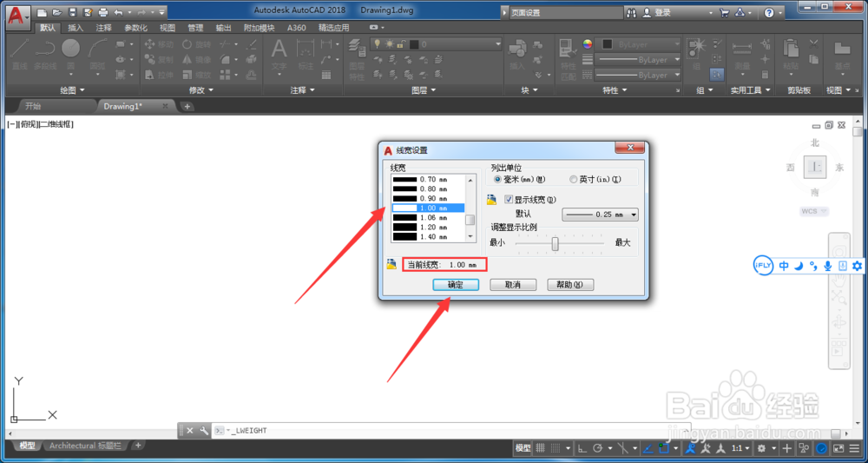Viewport: 868px width, 463px height.
Task: Select the Dimension (标注) tool
Action: click(306, 55)
